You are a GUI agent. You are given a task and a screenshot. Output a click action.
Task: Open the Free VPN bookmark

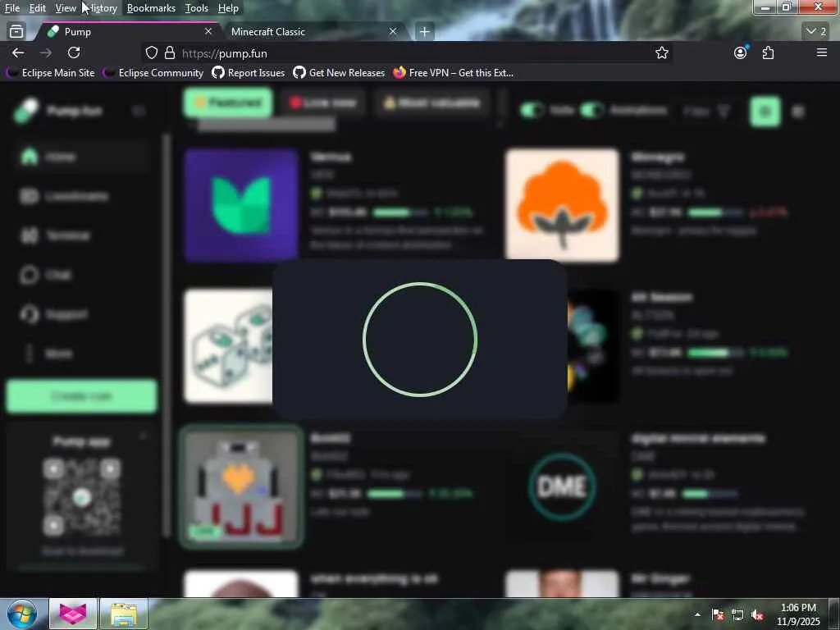(x=453, y=73)
